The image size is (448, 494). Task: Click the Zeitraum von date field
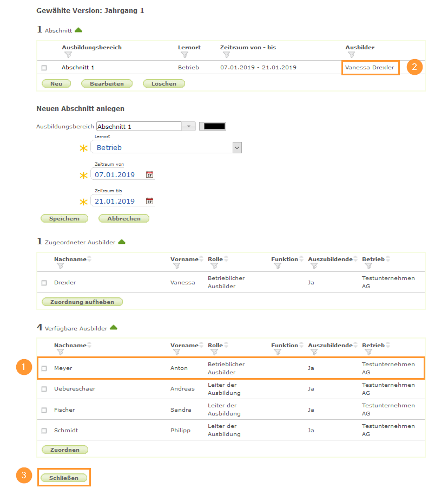(118, 175)
